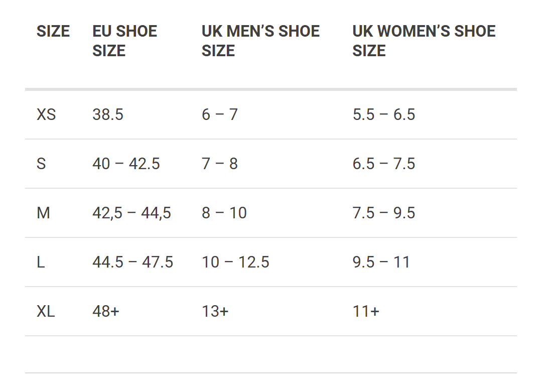This screenshot has height=392, width=539.
Task: Click the UK women's 7.5 – 9.5 cell
Action: [384, 213]
